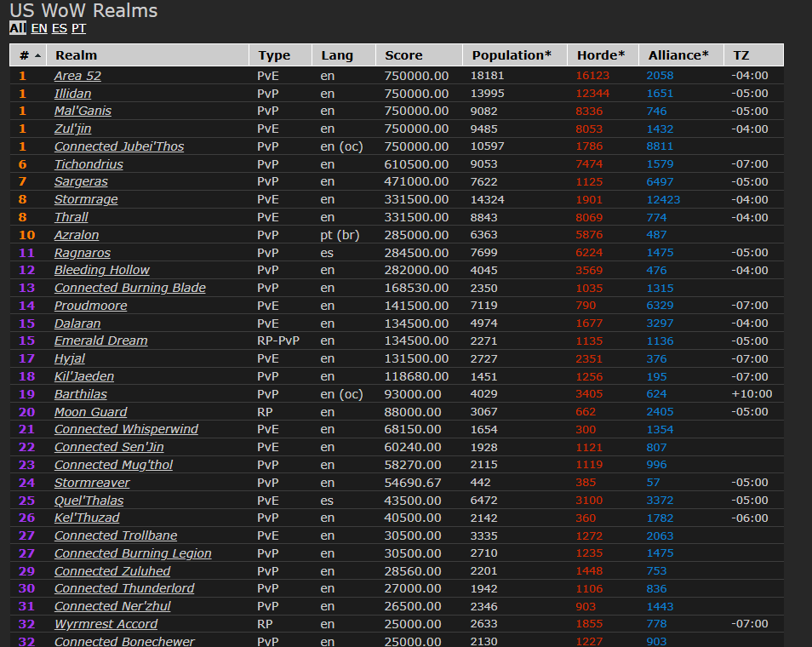Viewport: 812px width, 647px height.
Task: Open the Kel'Thuzad realm link
Action: point(87,518)
